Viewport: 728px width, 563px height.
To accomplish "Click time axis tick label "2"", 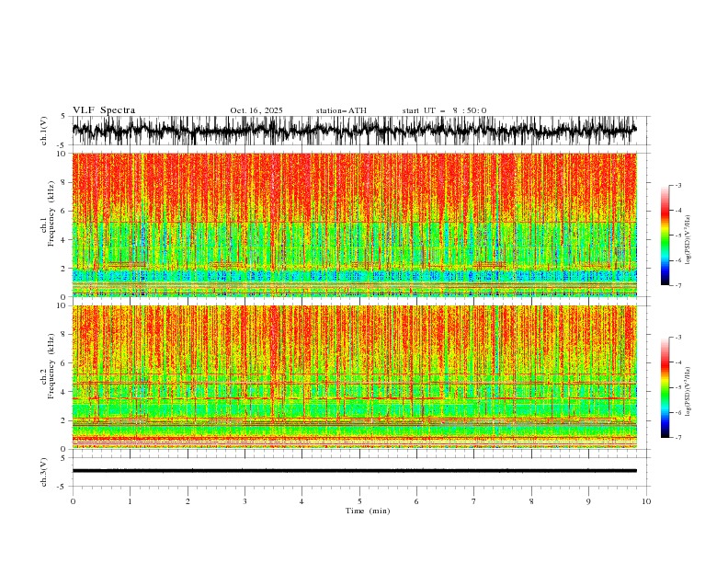I will click(x=188, y=501).
